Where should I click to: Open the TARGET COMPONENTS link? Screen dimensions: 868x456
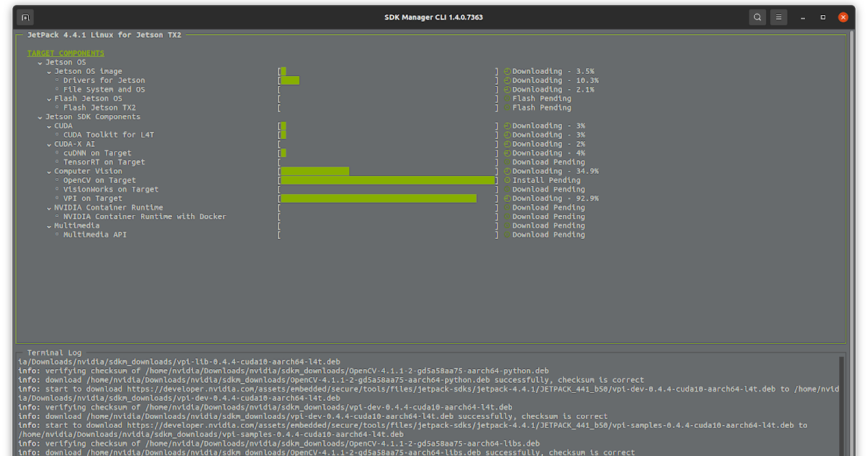pos(65,53)
